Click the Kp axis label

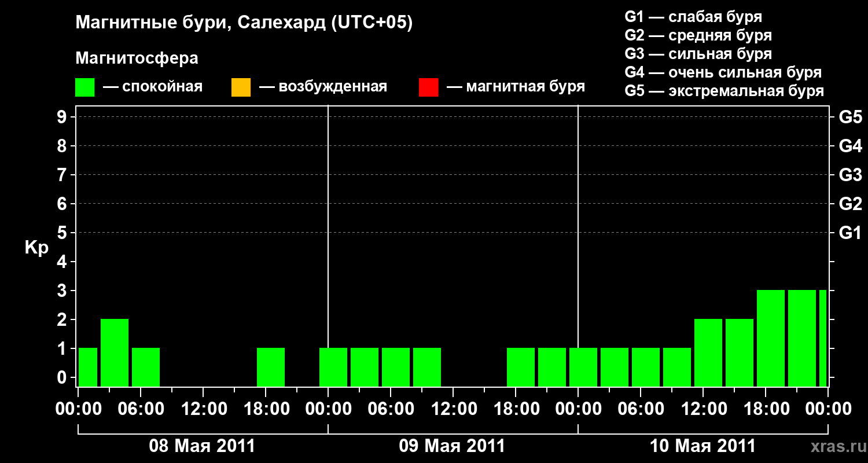click(x=37, y=248)
